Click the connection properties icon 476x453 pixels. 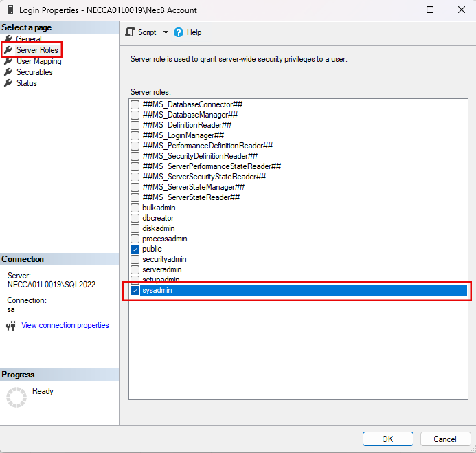[11, 326]
